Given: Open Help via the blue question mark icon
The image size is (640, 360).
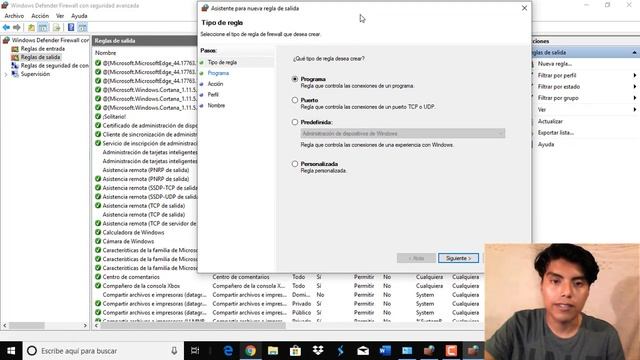Looking at the screenshot, I should coord(71,27).
